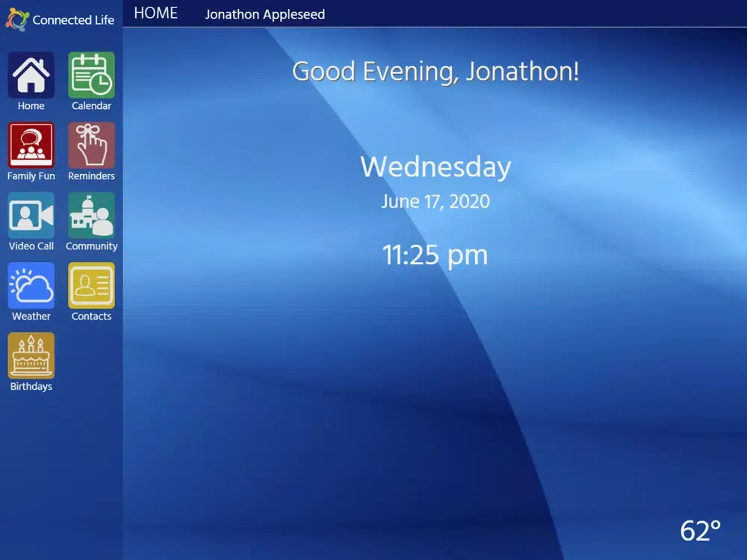Click the Wednesday day heading
The width and height of the screenshot is (747, 560).
click(x=435, y=167)
